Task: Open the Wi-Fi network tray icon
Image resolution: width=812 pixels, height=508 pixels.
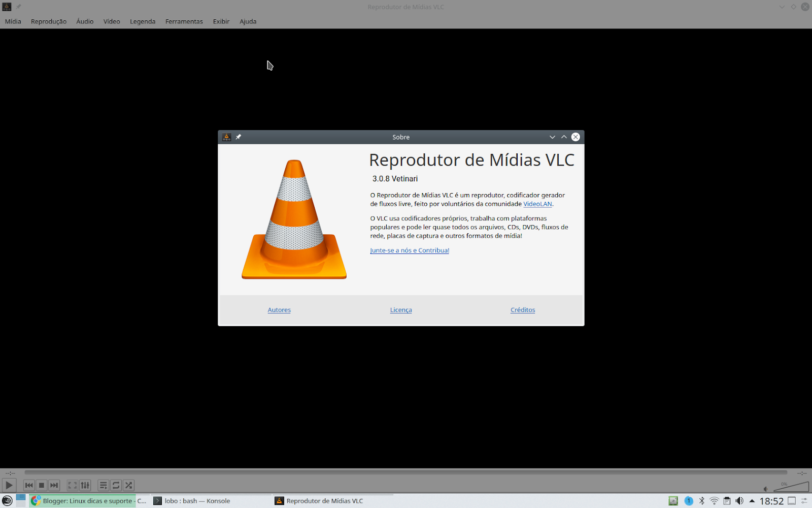Action: tap(714, 501)
